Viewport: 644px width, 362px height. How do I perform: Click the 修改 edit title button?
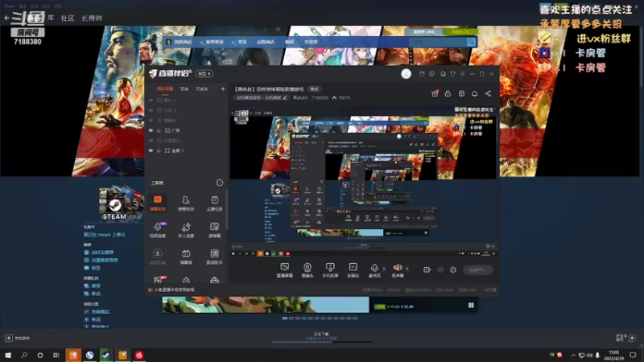[314, 89]
